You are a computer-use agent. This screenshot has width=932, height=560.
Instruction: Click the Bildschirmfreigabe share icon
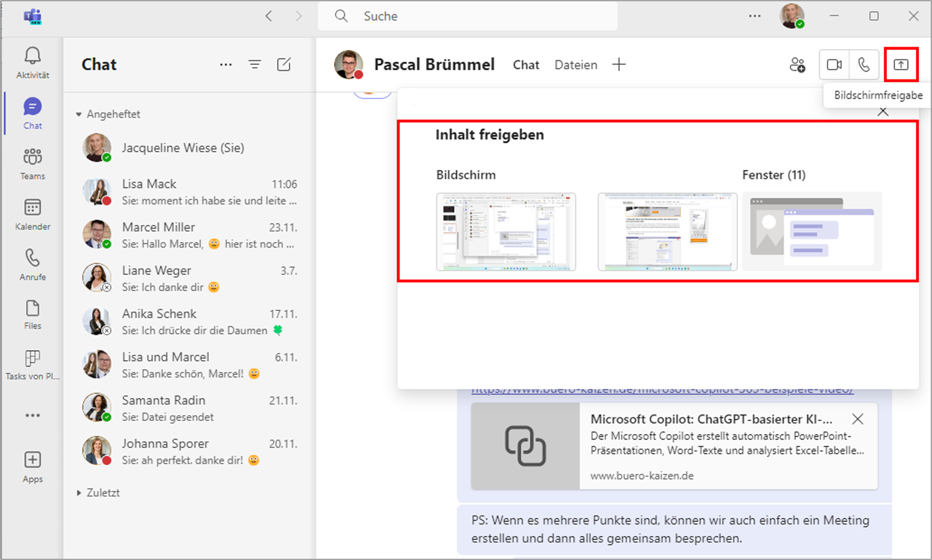901,65
